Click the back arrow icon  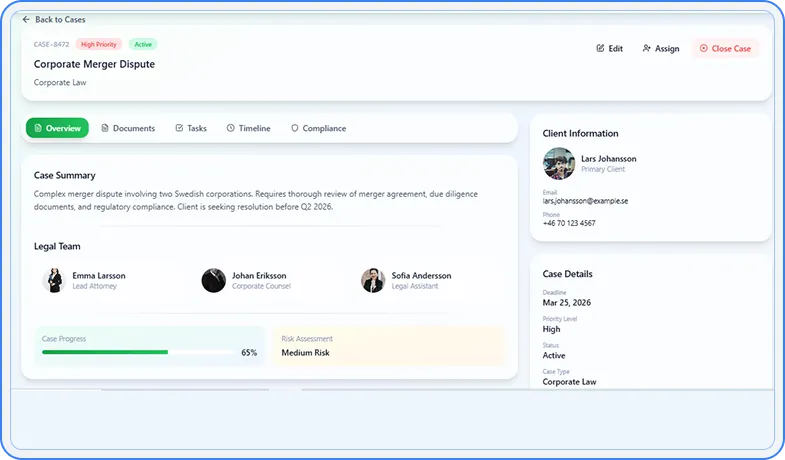click(26, 19)
